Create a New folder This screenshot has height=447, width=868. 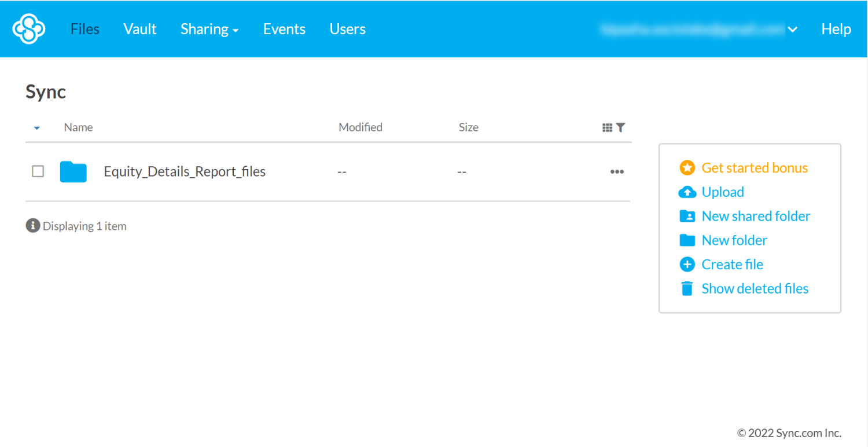(x=734, y=240)
